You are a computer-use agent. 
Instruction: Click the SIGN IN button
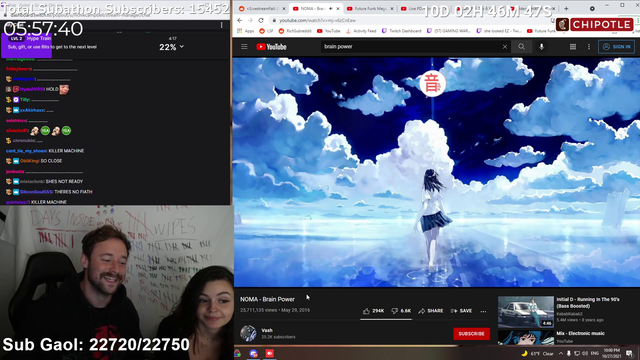coord(616,47)
